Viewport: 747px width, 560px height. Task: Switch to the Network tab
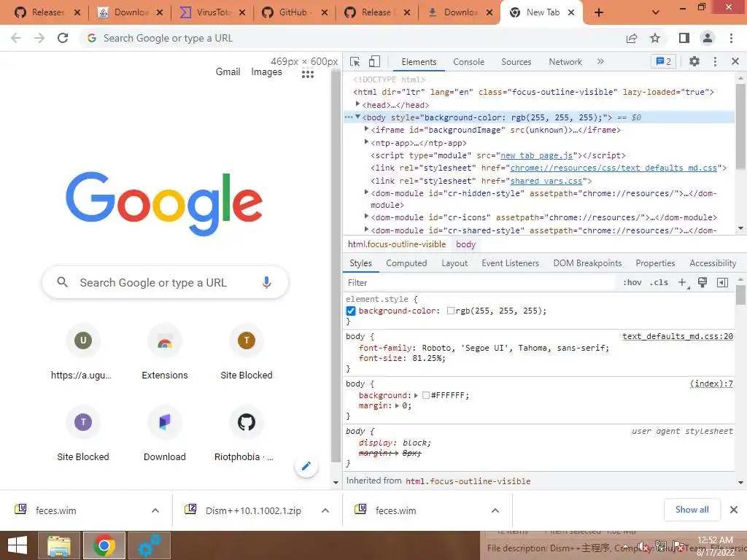pyautogui.click(x=565, y=62)
